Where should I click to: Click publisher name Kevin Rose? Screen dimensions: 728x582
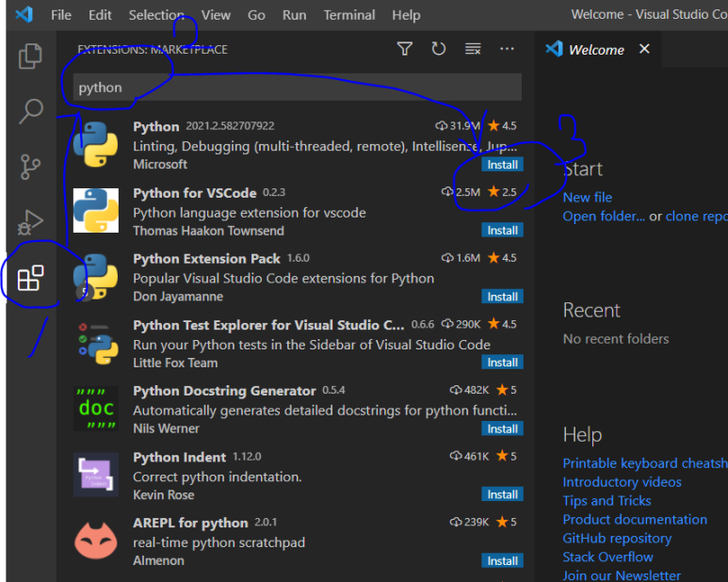(x=164, y=495)
